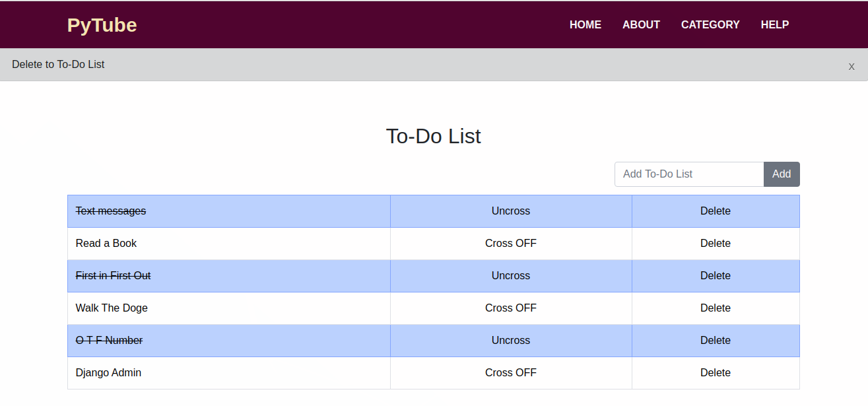
Task: Navigate to the HOME menu item
Action: coord(585,24)
